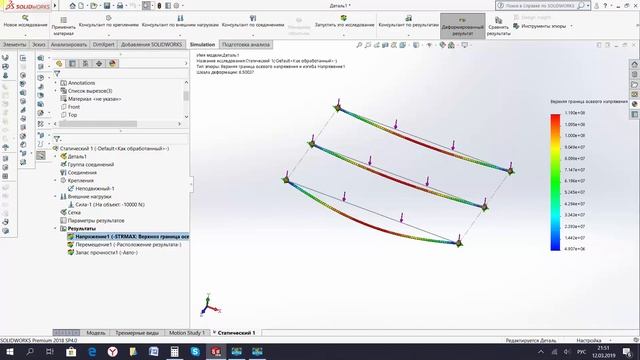Expand dropdown under Консультант по креплениям
Screen dimensions: 640x360
(x=109, y=35)
